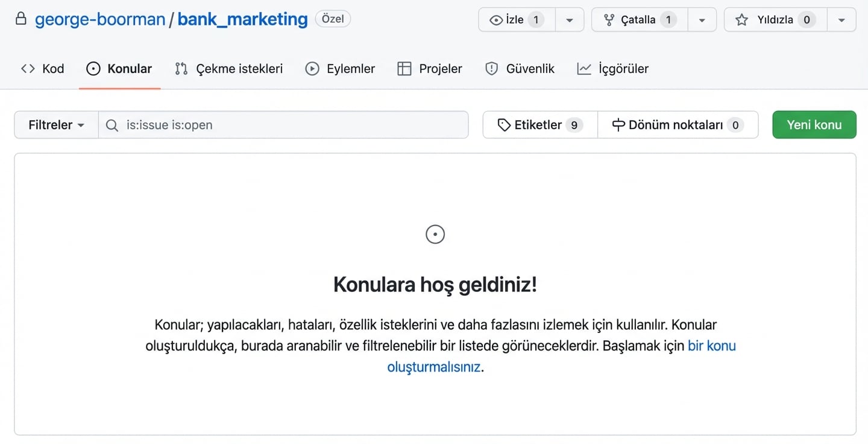The image size is (868, 444).
Task: Open the Filtreler dropdown
Action: (55, 125)
